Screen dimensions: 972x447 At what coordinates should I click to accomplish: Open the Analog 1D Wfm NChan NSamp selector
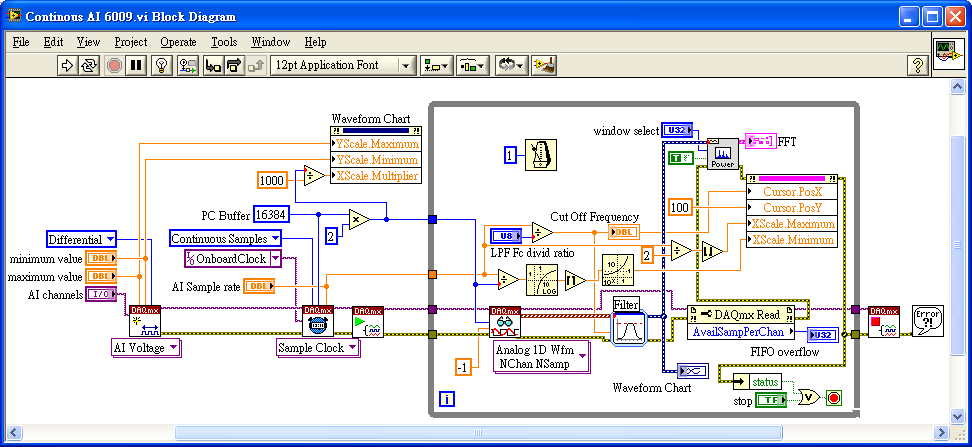pos(542,357)
